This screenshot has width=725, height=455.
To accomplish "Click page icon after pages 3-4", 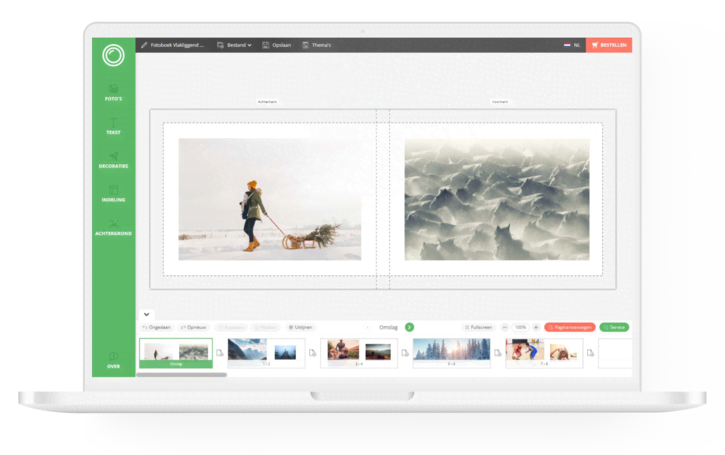I will tap(405, 353).
